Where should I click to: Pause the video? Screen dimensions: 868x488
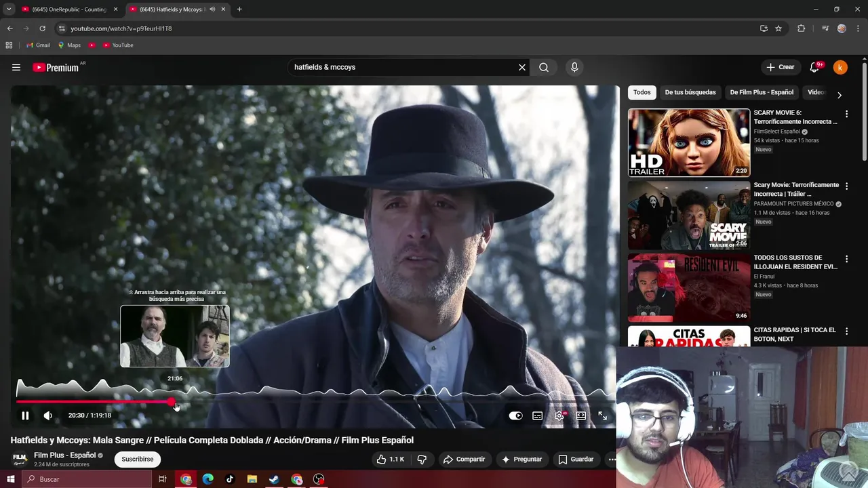click(25, 415)
